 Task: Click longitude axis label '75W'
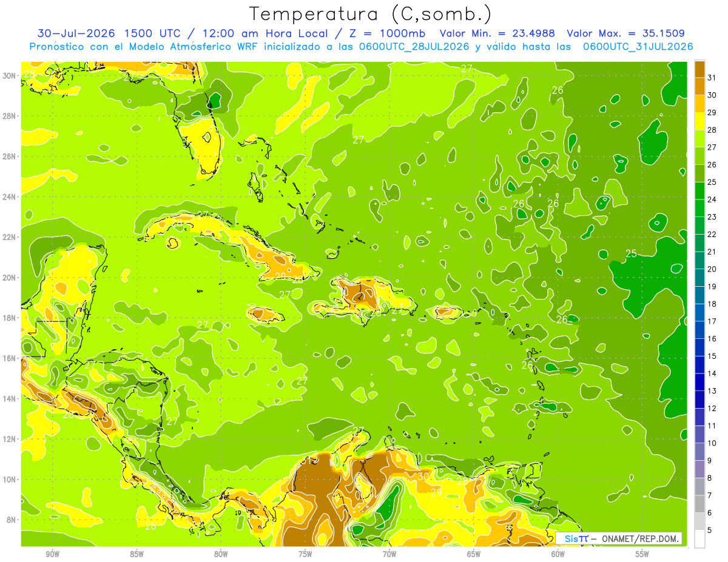(305, 554)
